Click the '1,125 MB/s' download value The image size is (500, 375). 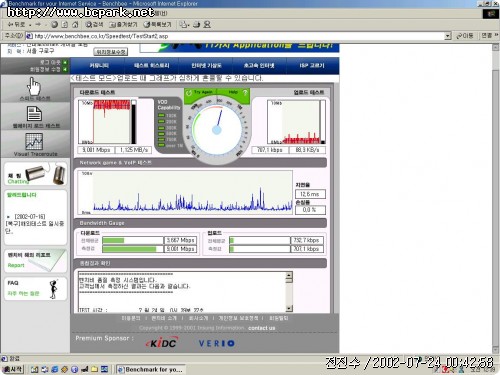133,150
